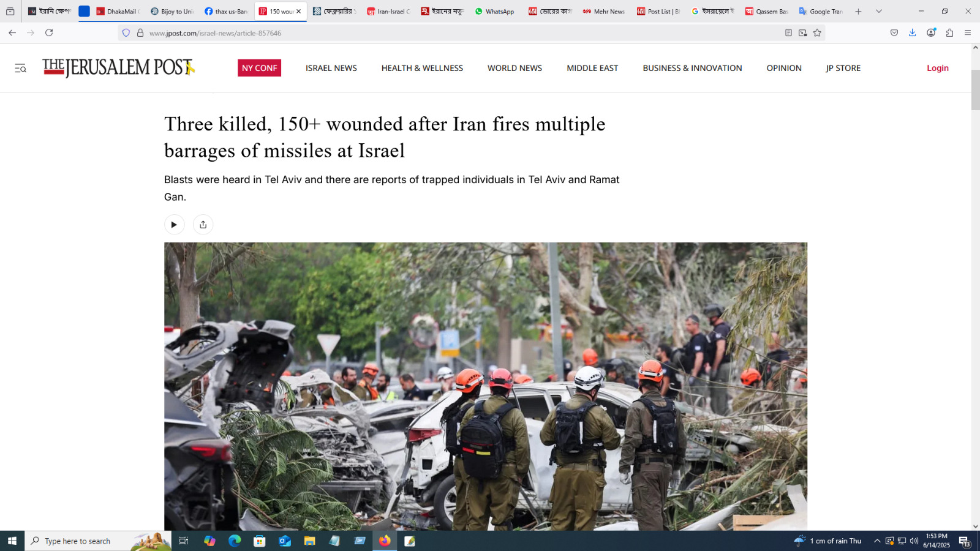Bookmark this page with the star icon
Image resolution: width=980 pixels, height=551 pixels.
[817, 33]
